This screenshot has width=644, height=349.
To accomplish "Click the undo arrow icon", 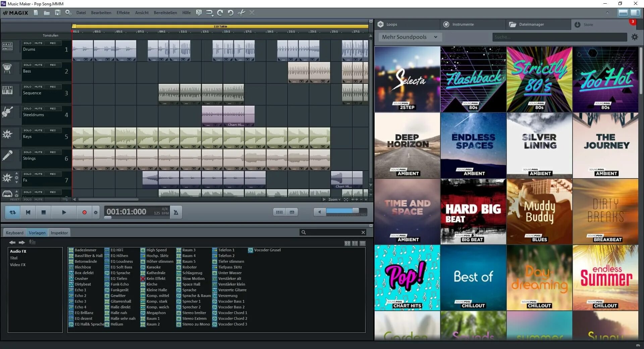I will tap(230, 13).
